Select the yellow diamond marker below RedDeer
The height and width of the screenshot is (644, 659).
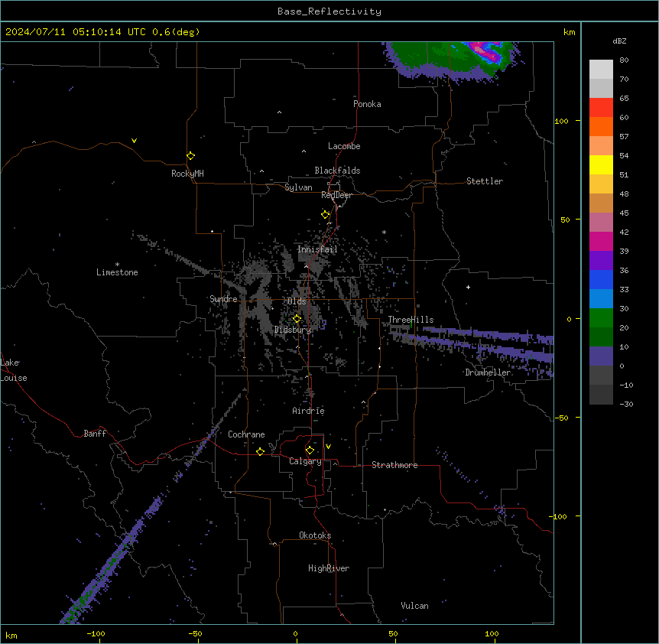(326, 215)
